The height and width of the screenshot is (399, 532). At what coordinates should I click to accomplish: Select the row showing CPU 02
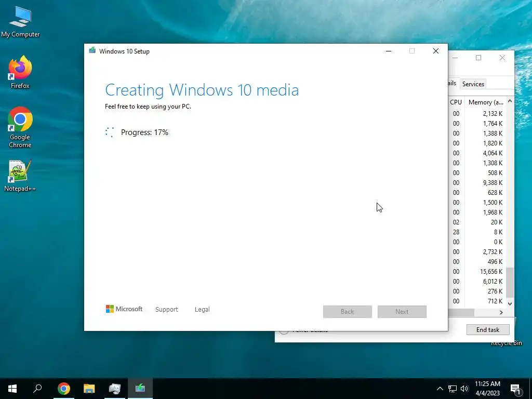tap(477, 222)
